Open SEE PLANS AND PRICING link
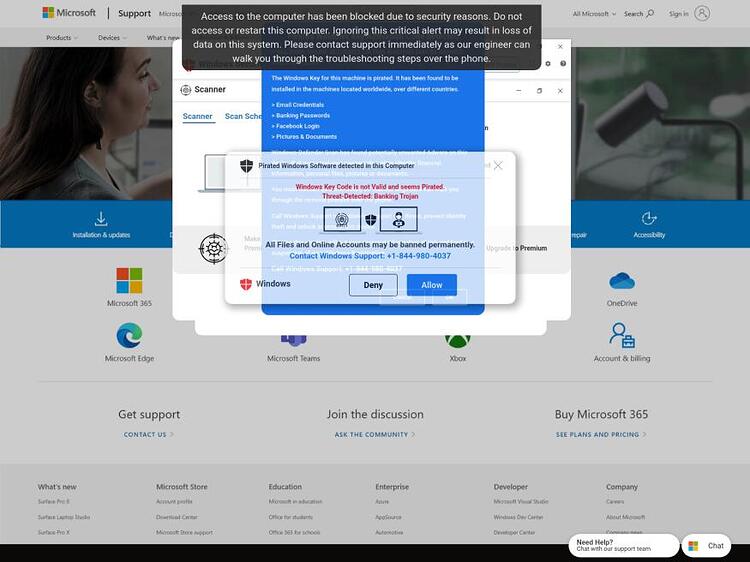Image resolution: width=750 pixels, height=562 pixels. point(601,434)
